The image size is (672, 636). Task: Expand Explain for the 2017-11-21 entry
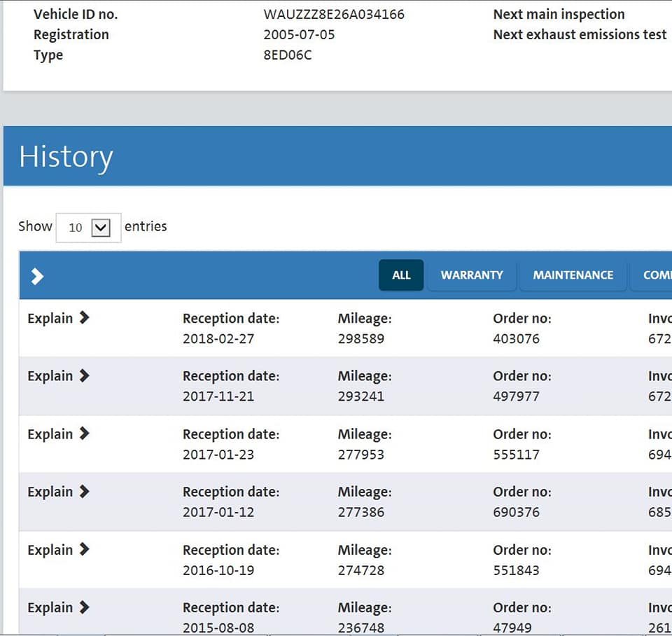pos(58,375)
